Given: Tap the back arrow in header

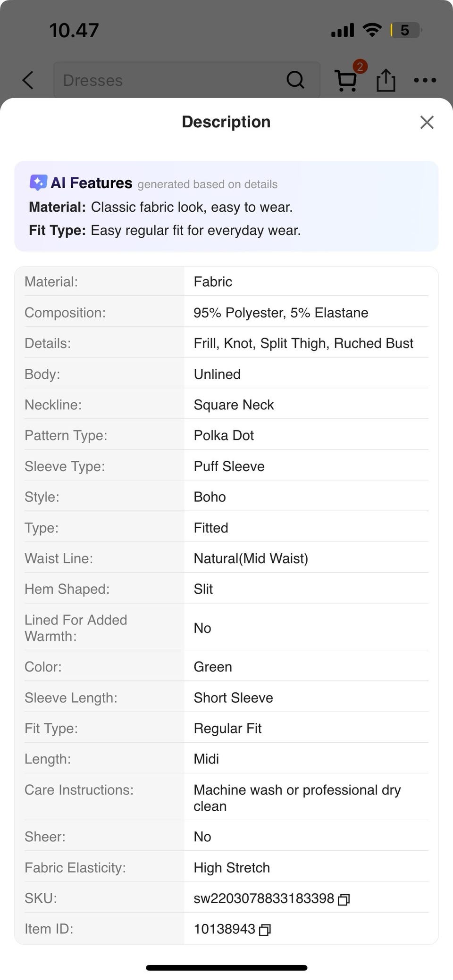Looking at the screenshot, I should click(28, 80).
